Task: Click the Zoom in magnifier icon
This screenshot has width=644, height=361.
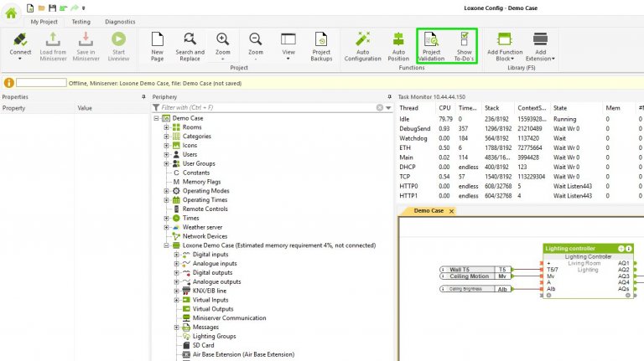Action: pyautogui.click(x=222, y=39)
